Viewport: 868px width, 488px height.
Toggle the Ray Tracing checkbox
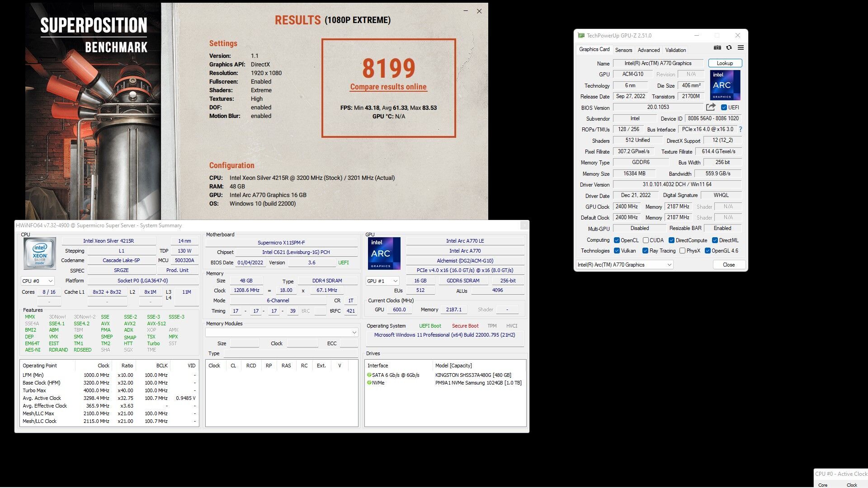coord(645,251)
